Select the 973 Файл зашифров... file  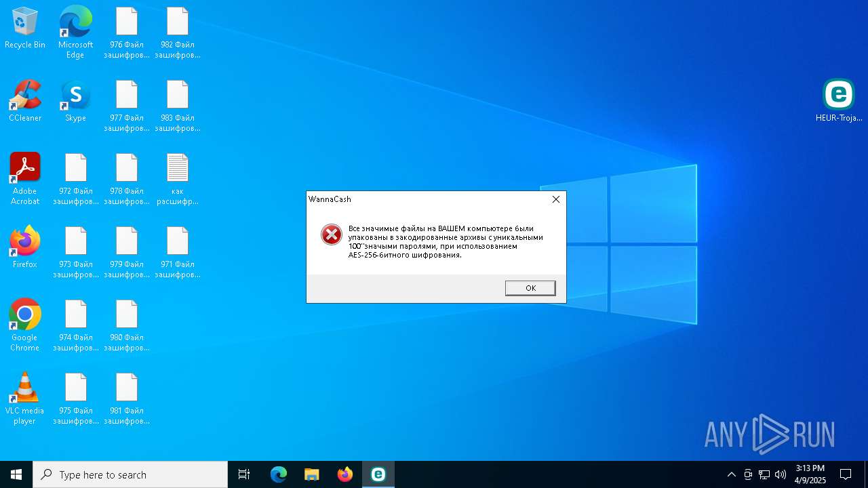click(76, 252)
